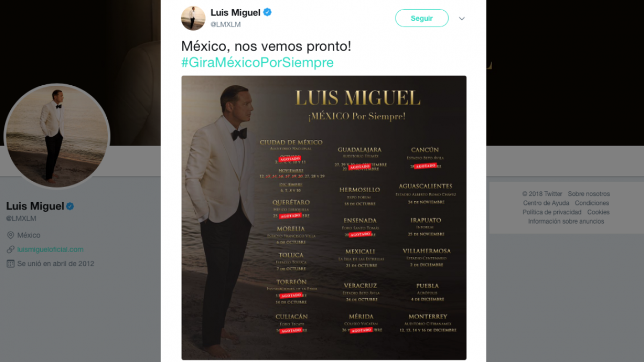
Task: Open the small profile avatar in the tweet
Action: point(192,18)
